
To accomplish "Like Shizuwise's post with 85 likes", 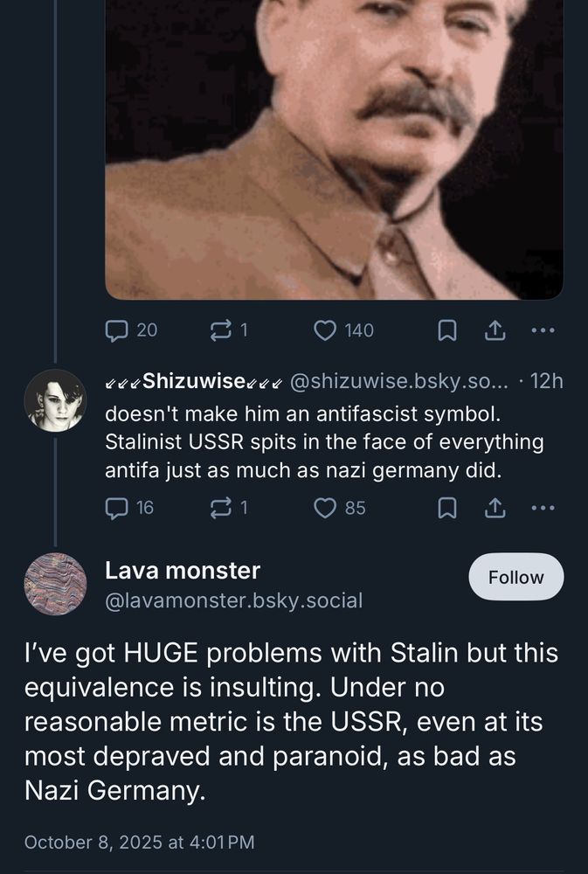I will pos(326,507).
